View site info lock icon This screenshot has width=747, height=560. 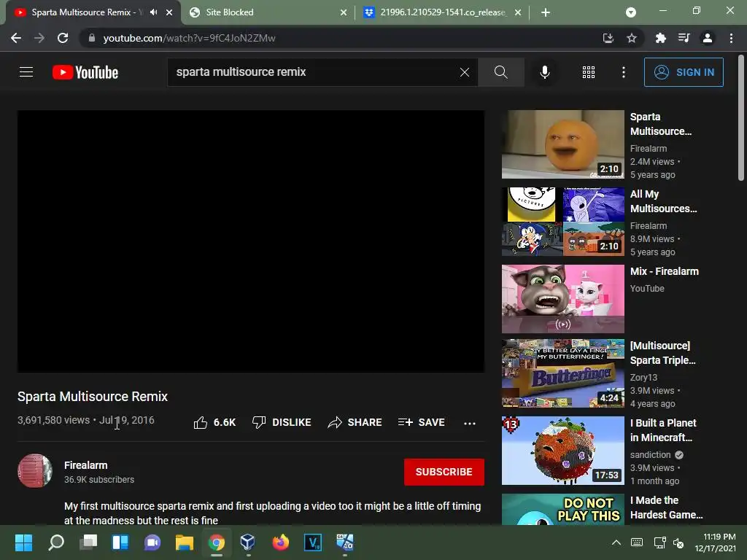coord(91,38)
